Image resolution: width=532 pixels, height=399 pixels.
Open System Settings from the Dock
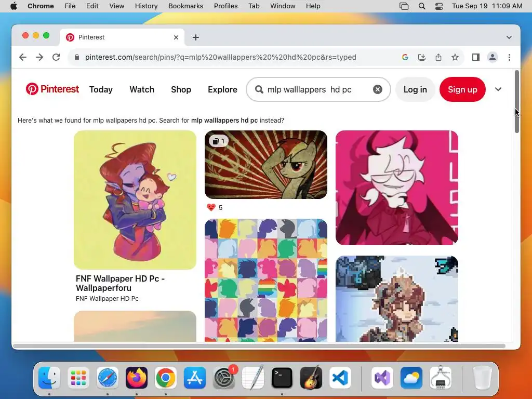224,378
